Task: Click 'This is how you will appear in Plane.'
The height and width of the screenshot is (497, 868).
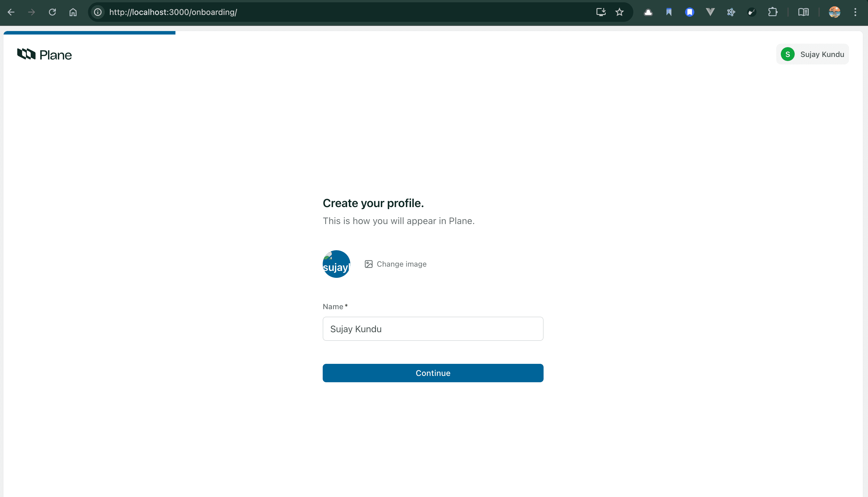Action: point(398,221)
